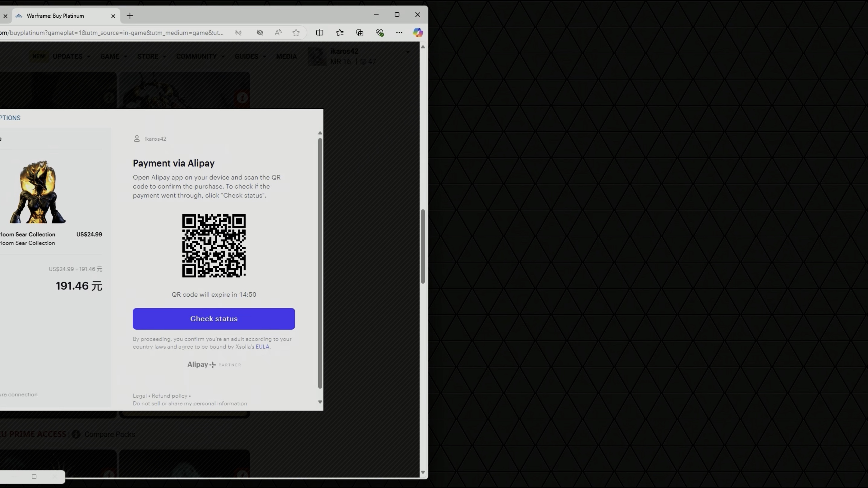Click Do not sell or share my personal information
868x488 pixels.
click(190, 404)
